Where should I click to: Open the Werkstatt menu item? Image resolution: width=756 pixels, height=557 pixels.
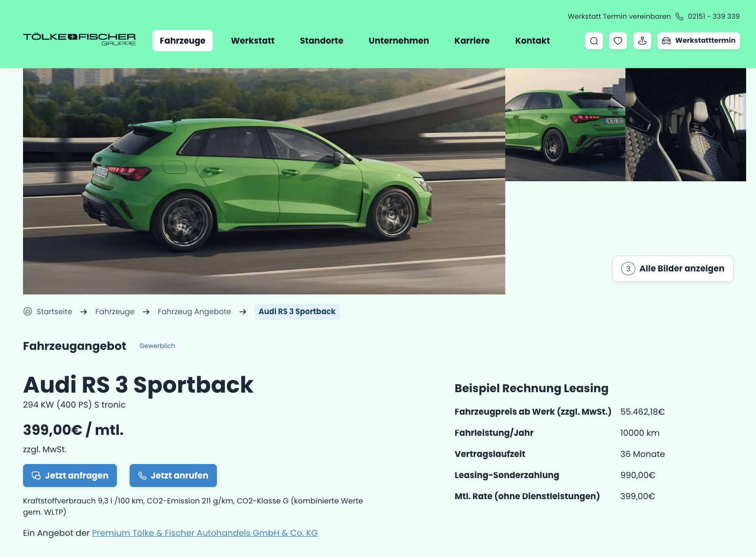[x=253, y=41]
